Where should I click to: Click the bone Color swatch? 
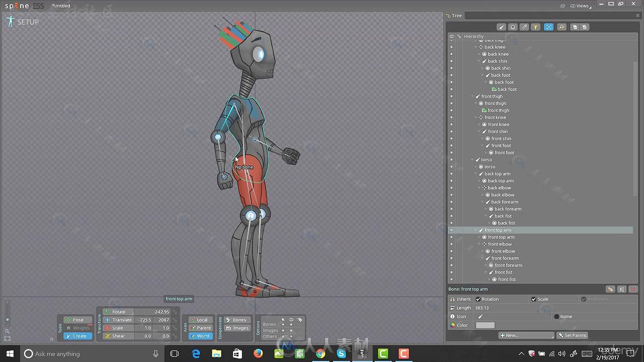click(x=485, y=325)
